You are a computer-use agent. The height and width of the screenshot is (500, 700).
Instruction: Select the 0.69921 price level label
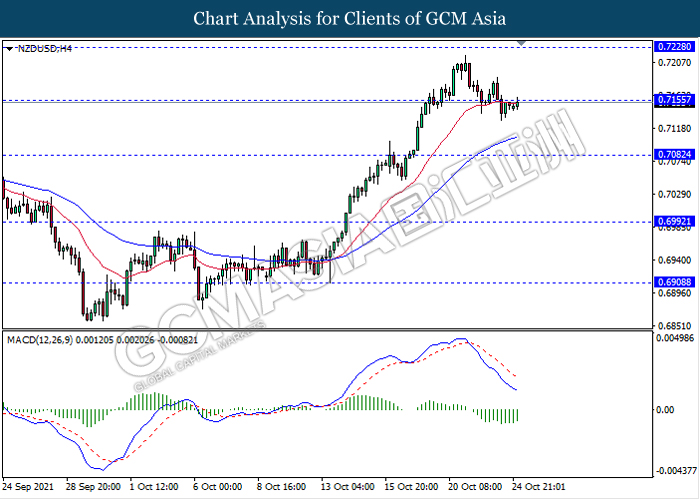click(x=675, y=221)
